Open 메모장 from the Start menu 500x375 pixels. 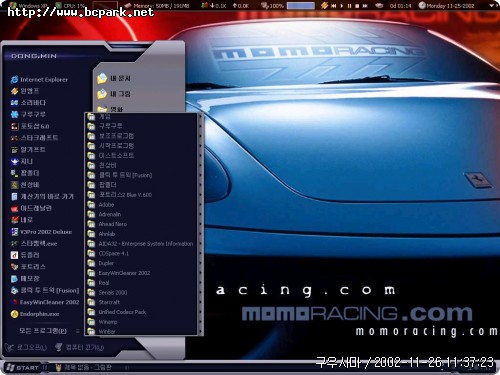(x=25, y=279)
